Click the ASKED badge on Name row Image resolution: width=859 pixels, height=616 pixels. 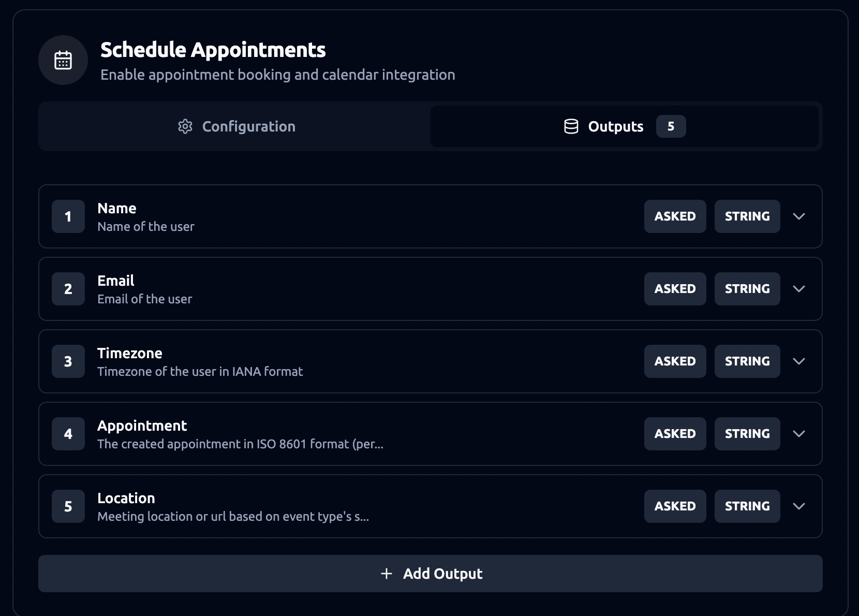point(675,216)
